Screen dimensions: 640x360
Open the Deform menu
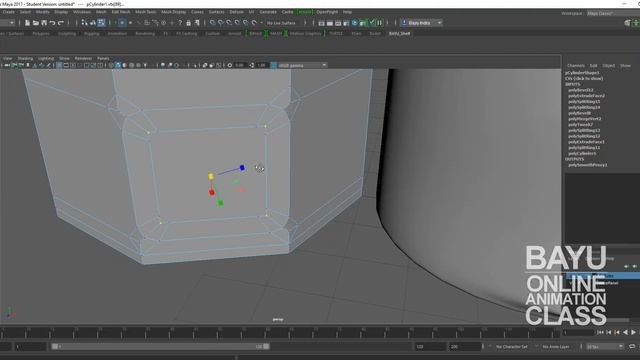tap(236, 12)
